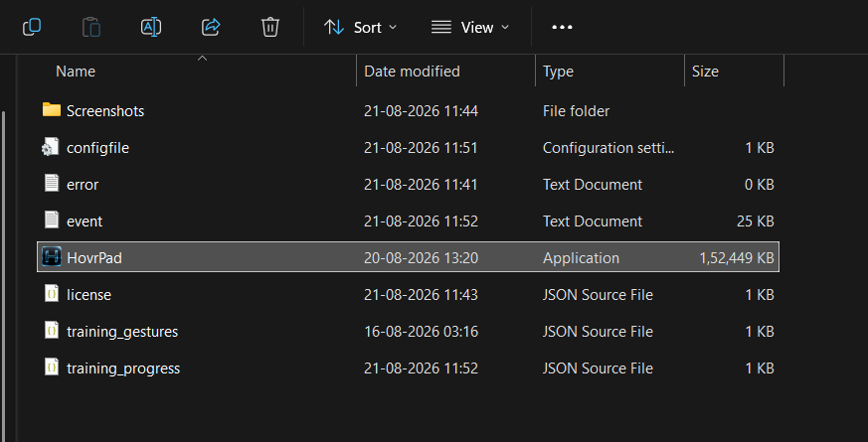868x442 pixels.
Task: Click the File folder type cell
Action: coord(576,111)
